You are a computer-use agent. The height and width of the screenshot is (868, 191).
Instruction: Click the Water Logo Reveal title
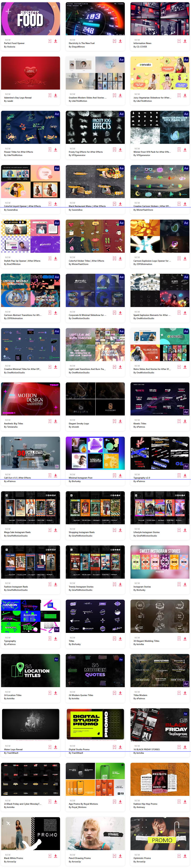coord(13,749)
